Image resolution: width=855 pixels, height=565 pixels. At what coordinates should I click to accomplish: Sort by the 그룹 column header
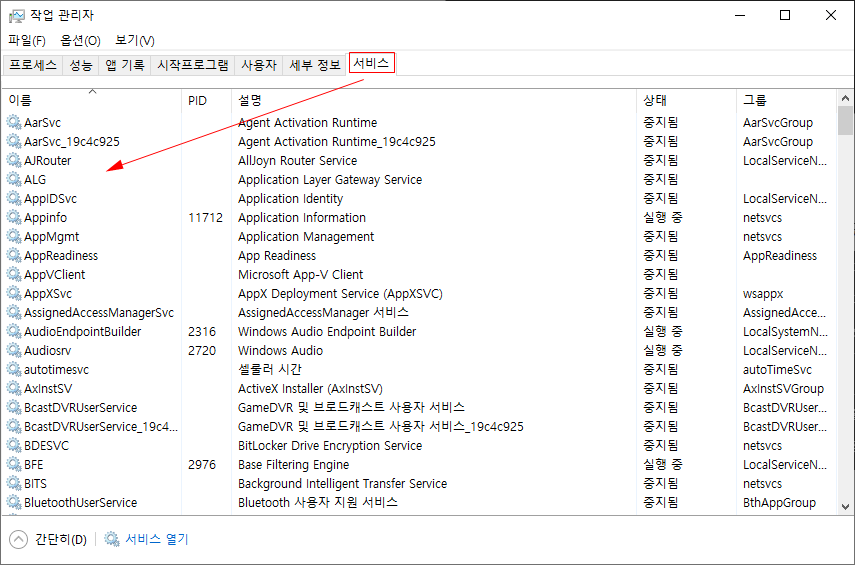(786, 100)
